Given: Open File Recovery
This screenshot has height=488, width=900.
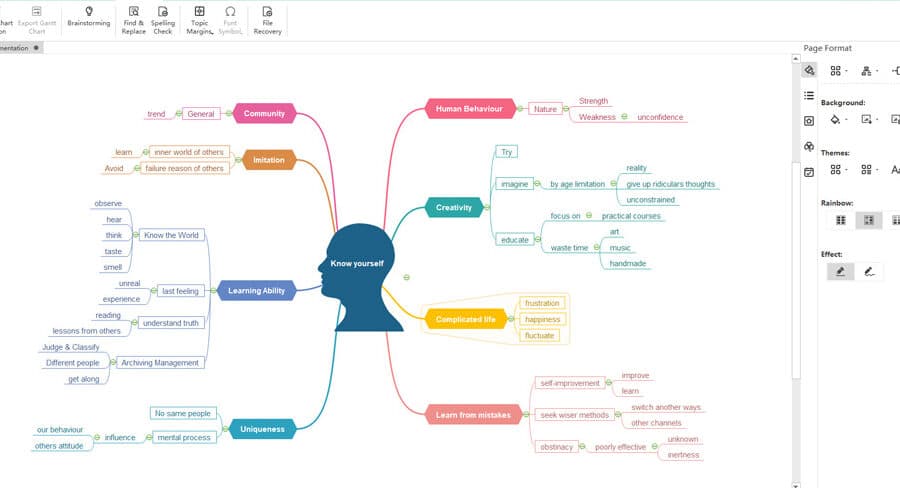Looking at the screenshot, I should click(267, 21).
